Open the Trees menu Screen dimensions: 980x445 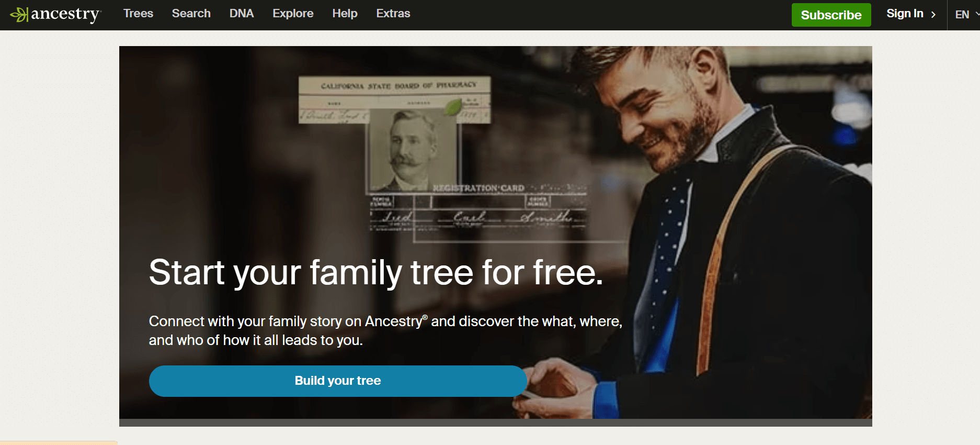pyautogui.click(x=138, y=14)
